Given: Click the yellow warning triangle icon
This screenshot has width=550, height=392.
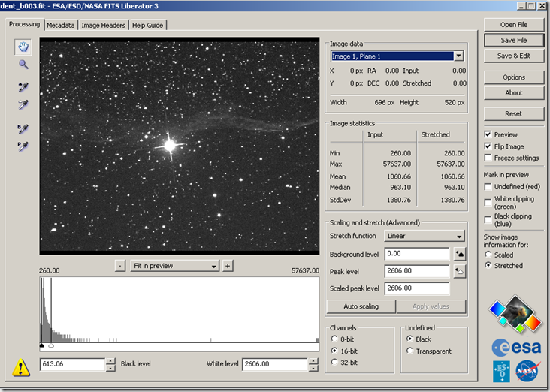Looking at the screenshot, I should click(21, 367).
